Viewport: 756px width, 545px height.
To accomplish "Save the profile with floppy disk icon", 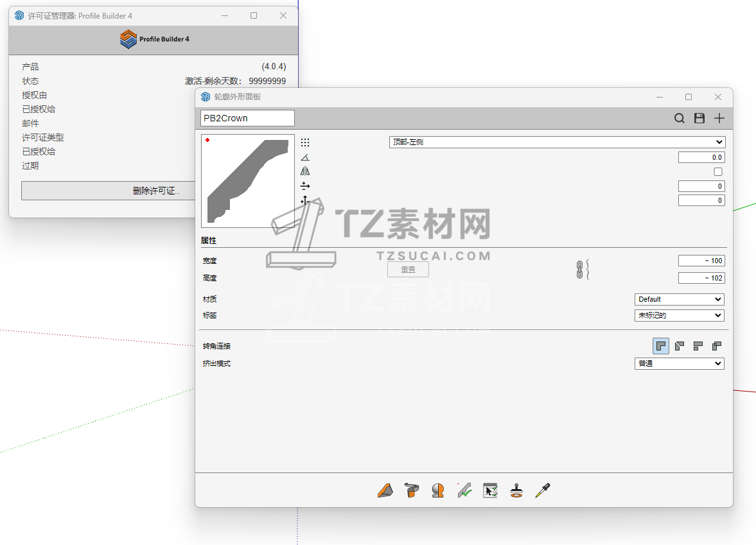I will click(699, 118).
